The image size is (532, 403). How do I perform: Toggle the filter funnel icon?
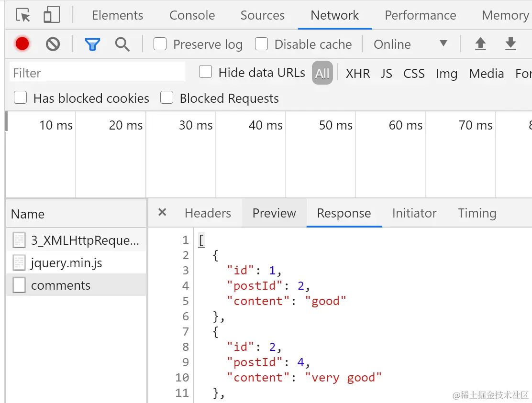(92, 44)
